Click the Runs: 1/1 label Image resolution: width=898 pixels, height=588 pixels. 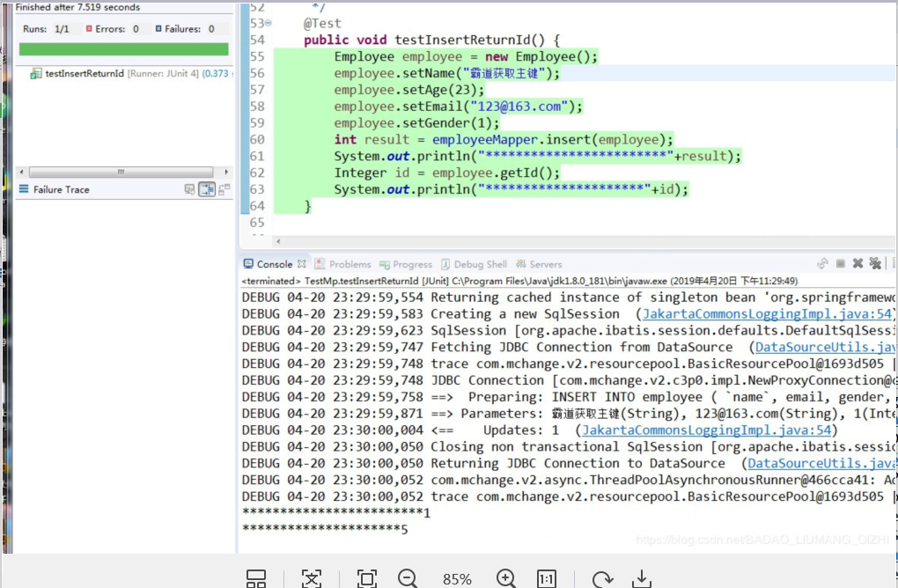point(46,29)
